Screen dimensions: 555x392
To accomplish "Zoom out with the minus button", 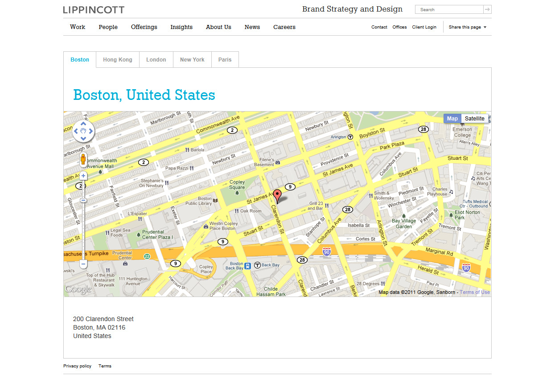I will click(83, 264).
